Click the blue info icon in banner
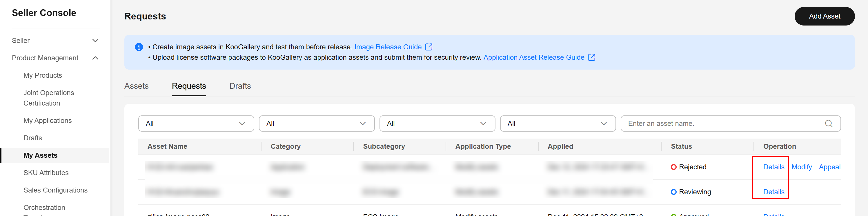 click(x=139, y=47)
